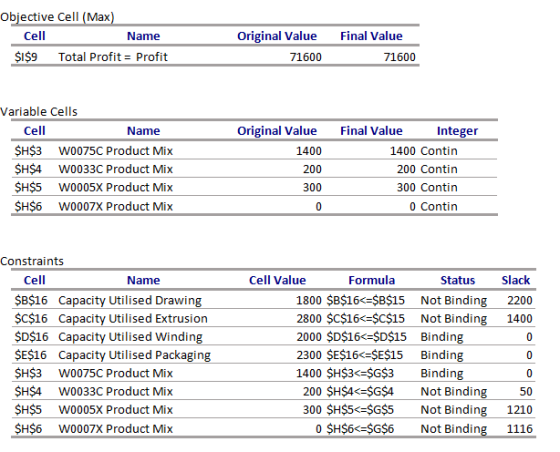The height and width of the screenshot is (452, 560).
Task: Select 'Capacity Utilised Extrusion' constraint name
Action: coord(133,318)
